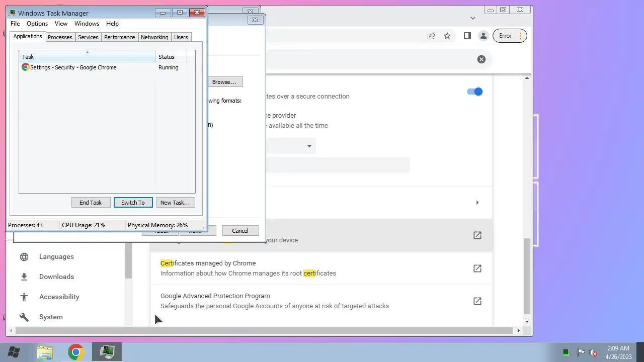The height and width of the screenshot is (362, 644).
Task: Open Help menu in Task Manager
Action: 112,24
